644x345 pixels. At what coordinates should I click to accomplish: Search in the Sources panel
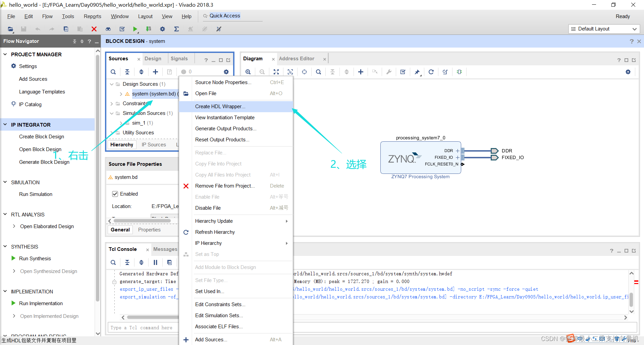click(x=113, y=72)
